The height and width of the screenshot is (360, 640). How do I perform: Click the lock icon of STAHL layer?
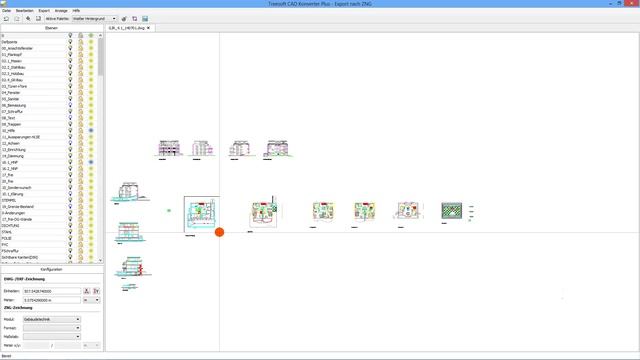point(80,232)
